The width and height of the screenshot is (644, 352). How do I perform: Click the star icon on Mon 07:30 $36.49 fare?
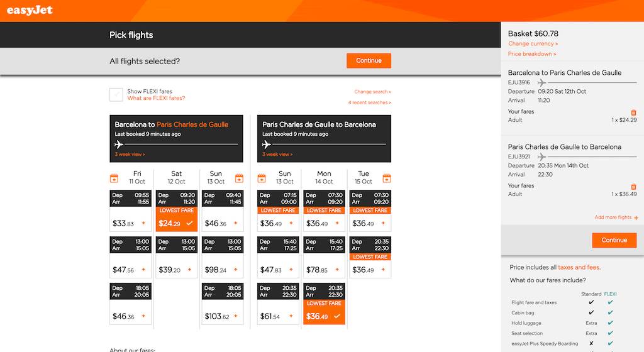click(337, 223)
